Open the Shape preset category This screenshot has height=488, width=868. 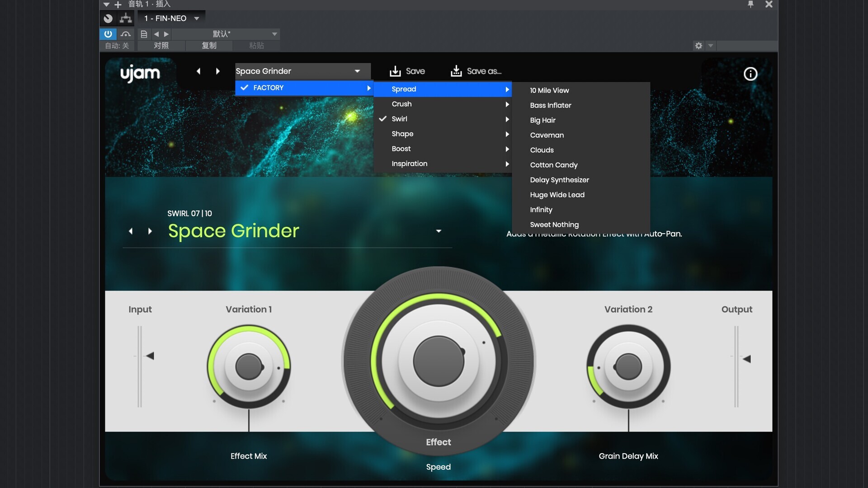443,134
